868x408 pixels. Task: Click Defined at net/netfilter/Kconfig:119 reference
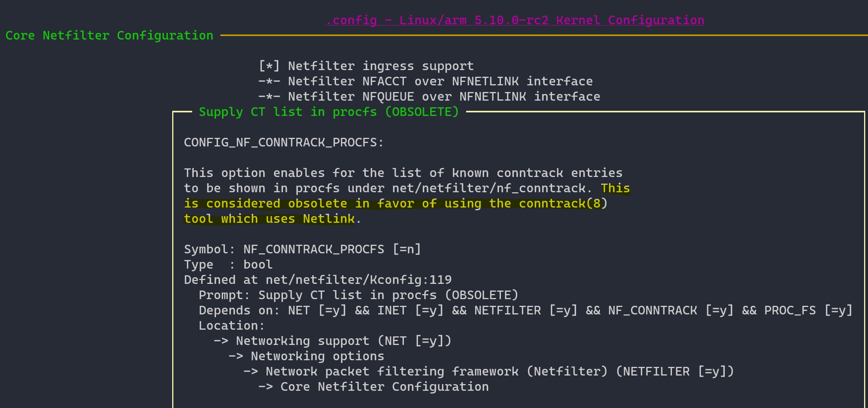[318, 280]
